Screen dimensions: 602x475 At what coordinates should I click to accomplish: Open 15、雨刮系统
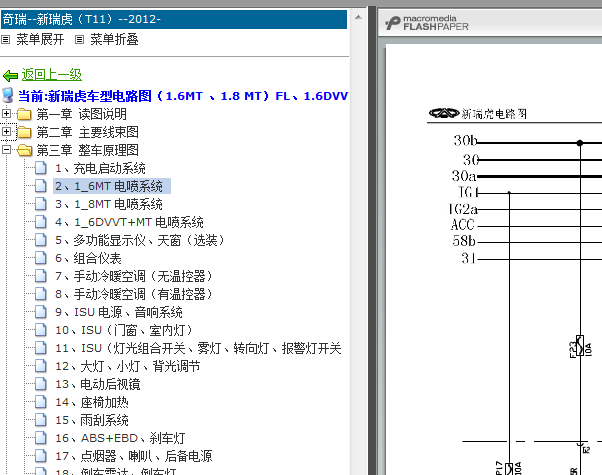pos(92,420)
